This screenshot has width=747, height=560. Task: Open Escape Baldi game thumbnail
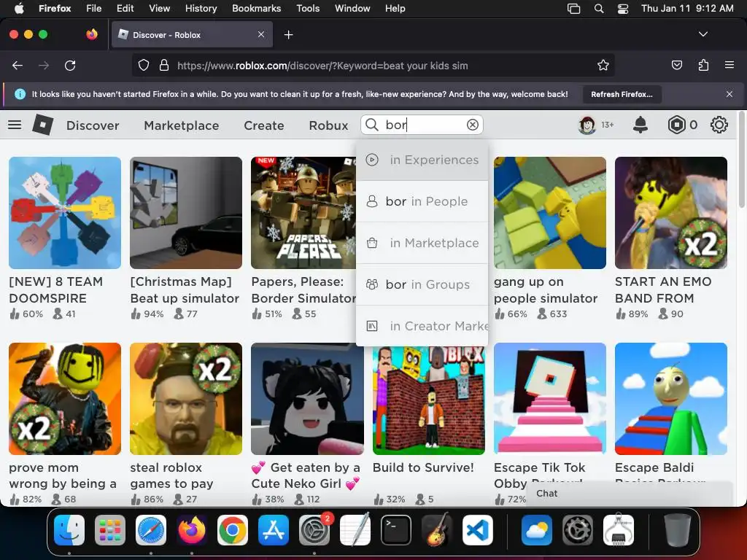(671, 399)
